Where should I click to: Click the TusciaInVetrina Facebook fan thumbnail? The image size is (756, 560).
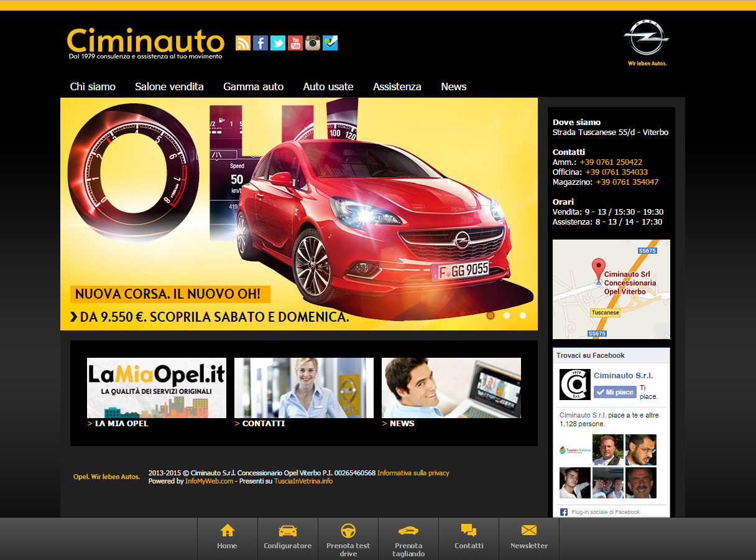click(x=575, y=450)
